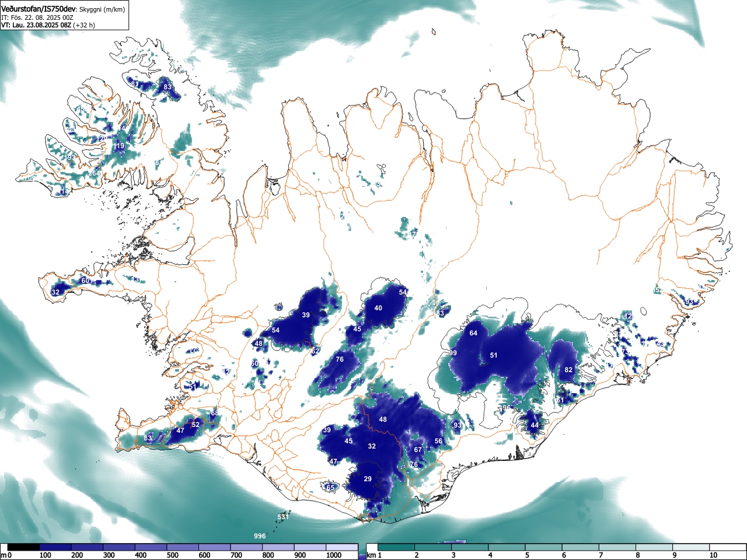The width and height of the screenshot is (747, 560).
Task: Click the title 'Veðurstofan/IS750dev: Skyggni (m/km)'
Action: pos(63,8)
